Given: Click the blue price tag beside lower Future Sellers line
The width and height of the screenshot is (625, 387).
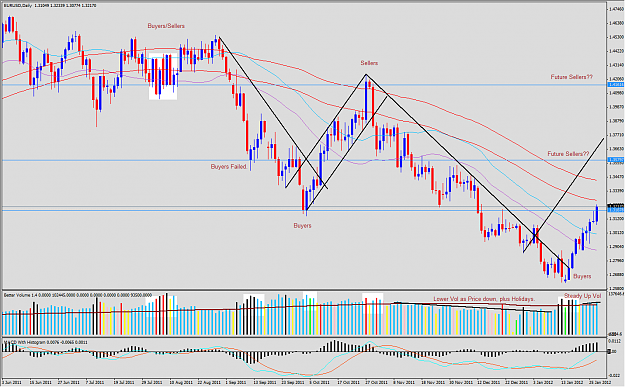Looking at the screenshot, I should pyautogui.click(x=616, y=160).
